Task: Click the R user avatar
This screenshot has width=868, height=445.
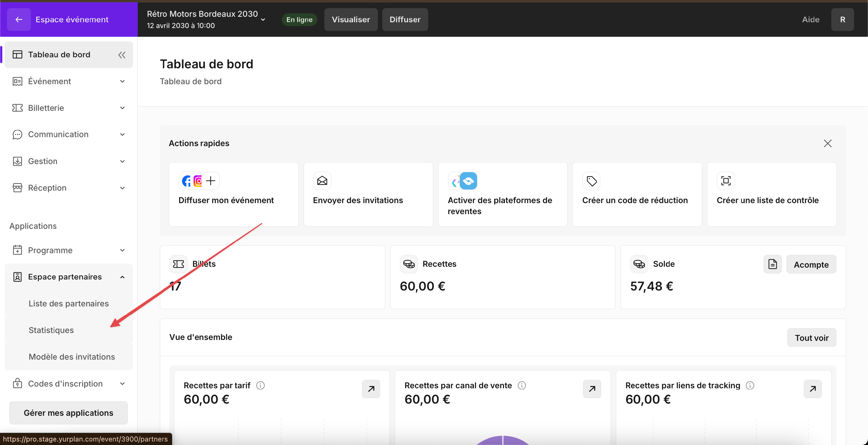Action: [x=842, y=20]
